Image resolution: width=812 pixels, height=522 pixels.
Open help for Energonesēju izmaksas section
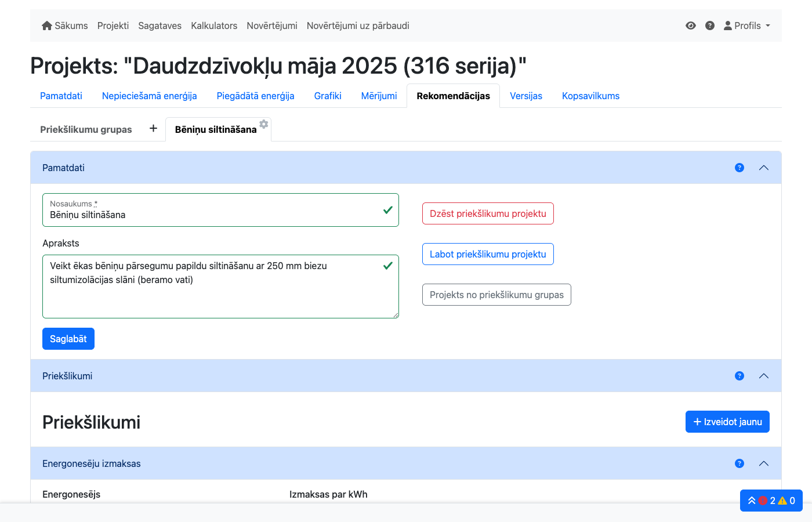coord(739,463)
